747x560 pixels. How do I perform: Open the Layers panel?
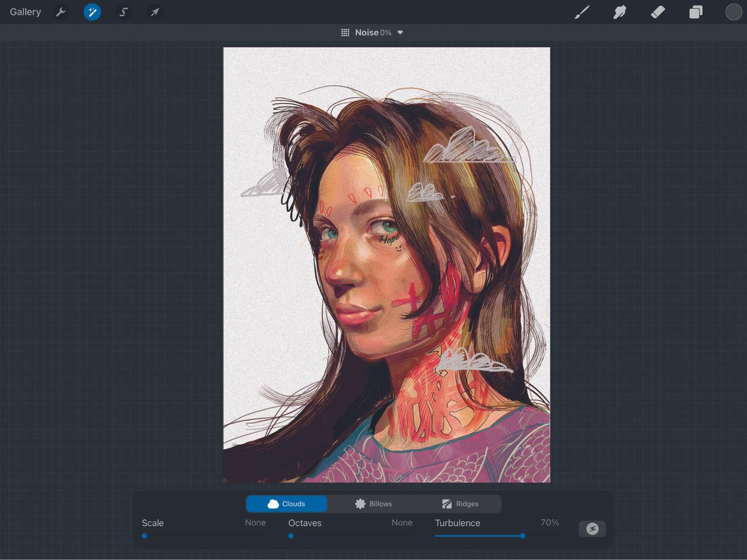coord(696,12)
